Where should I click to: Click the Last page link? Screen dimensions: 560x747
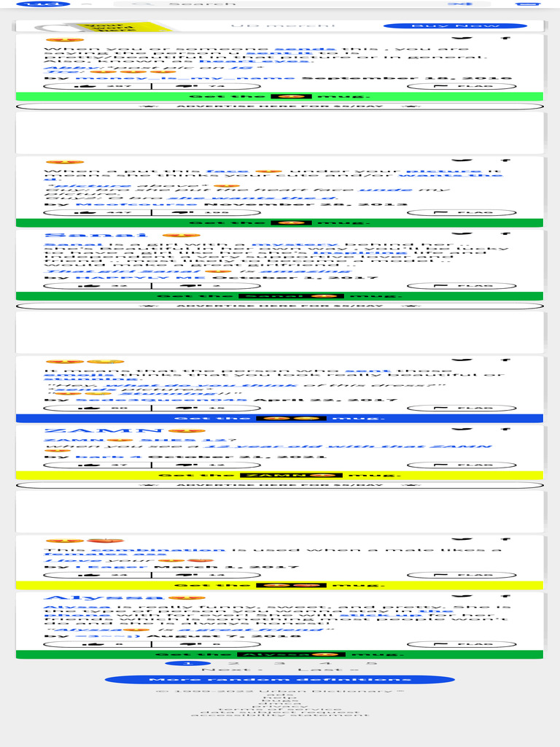coord(329,670)
